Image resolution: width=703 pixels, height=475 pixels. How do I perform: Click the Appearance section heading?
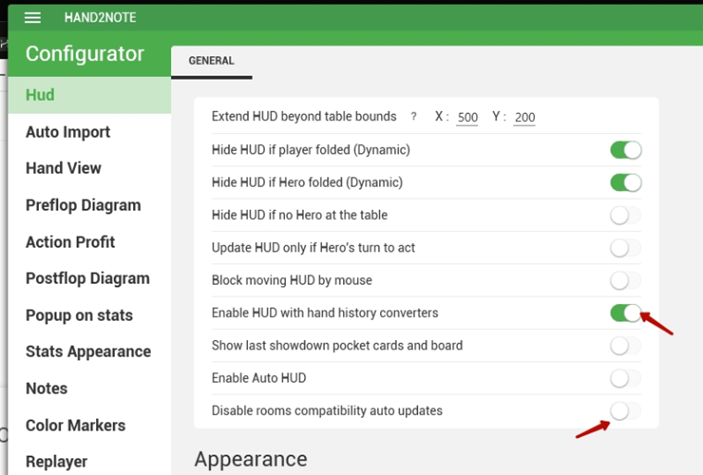[x=251, y=459]
